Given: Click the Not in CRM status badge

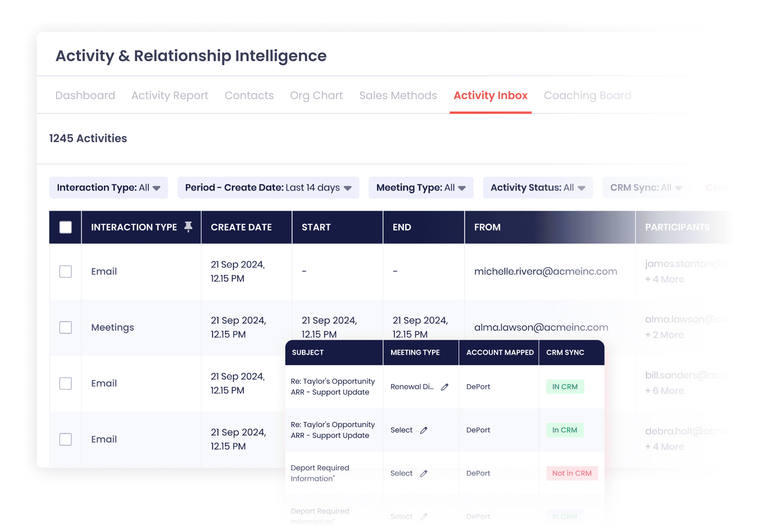Looking at the screenshot, I should pyautogui.click(x=571, y=473).
